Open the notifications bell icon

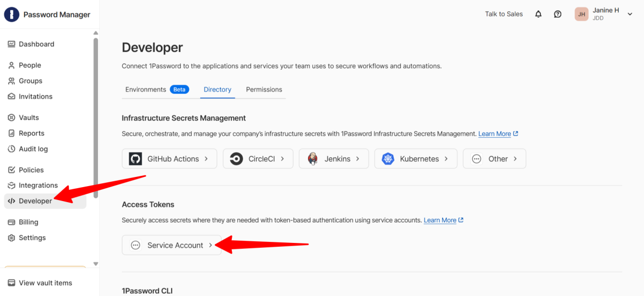[538, 14]
